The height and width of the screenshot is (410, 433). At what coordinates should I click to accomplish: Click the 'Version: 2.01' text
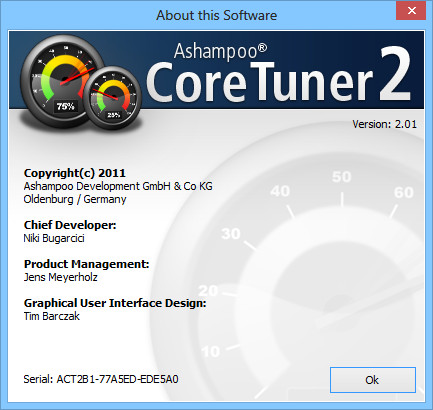click(x=385, y=124)
